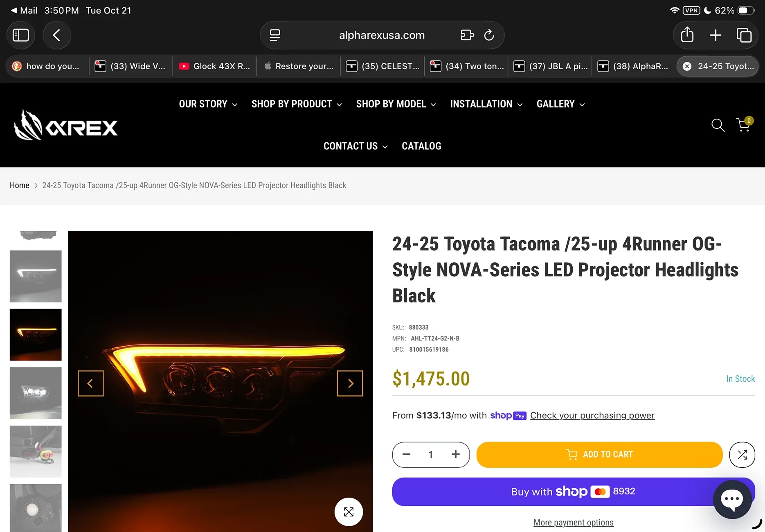Reload the alpharexusa.com page

pos(489,35)
